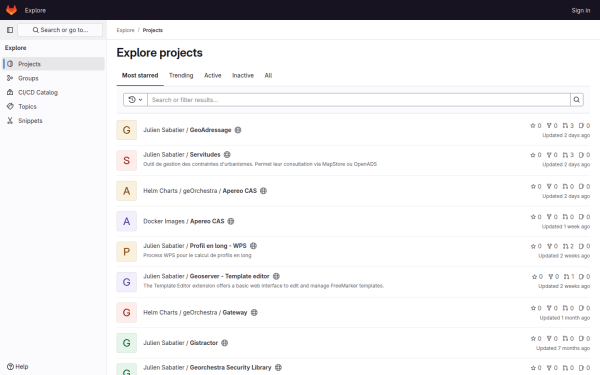Click the public globe icon beside Servitudes
600x375 pixels.
227,155
